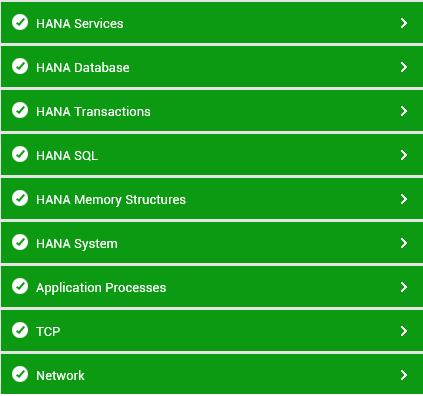This screenshot has width=423, height=396.
Task: Click the TCP status checkmark icon
Action: click(x=20, y=330)
